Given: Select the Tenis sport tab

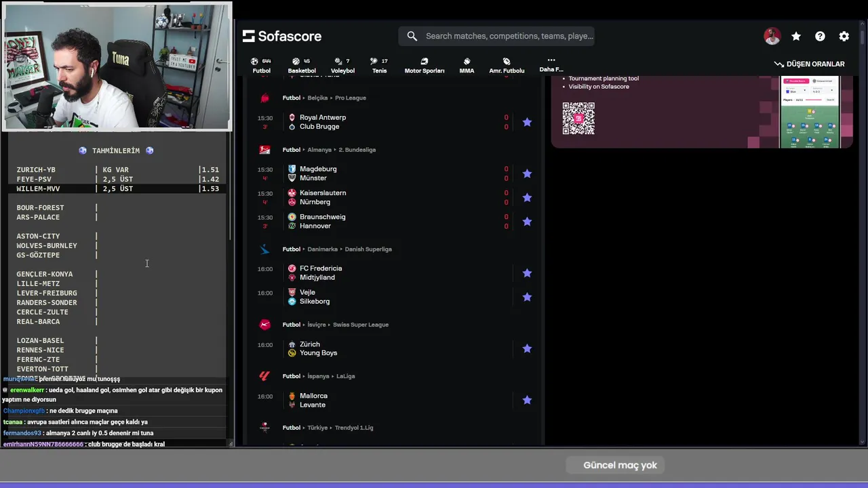Looking at the screenshot, I should [380, 66].
